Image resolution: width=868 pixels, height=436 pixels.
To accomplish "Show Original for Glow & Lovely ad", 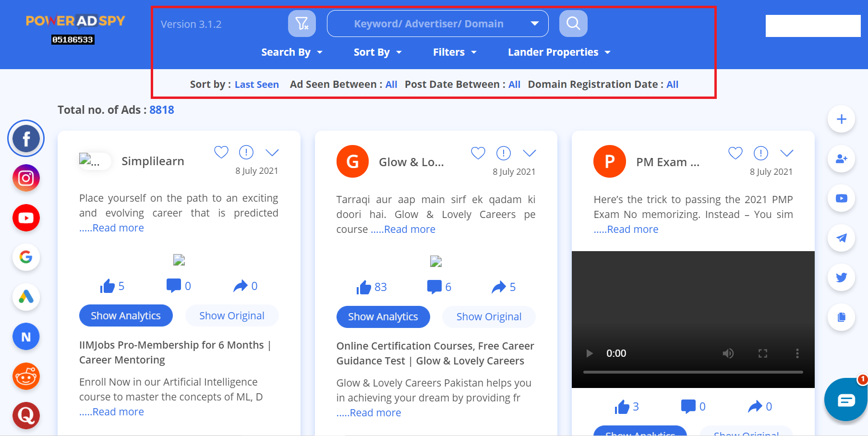I will tap(489, 317).
